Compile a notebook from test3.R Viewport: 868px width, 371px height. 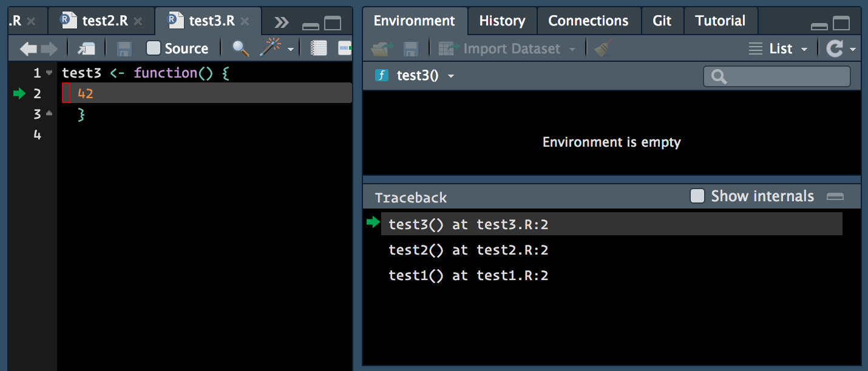click(x=319, y=48)
